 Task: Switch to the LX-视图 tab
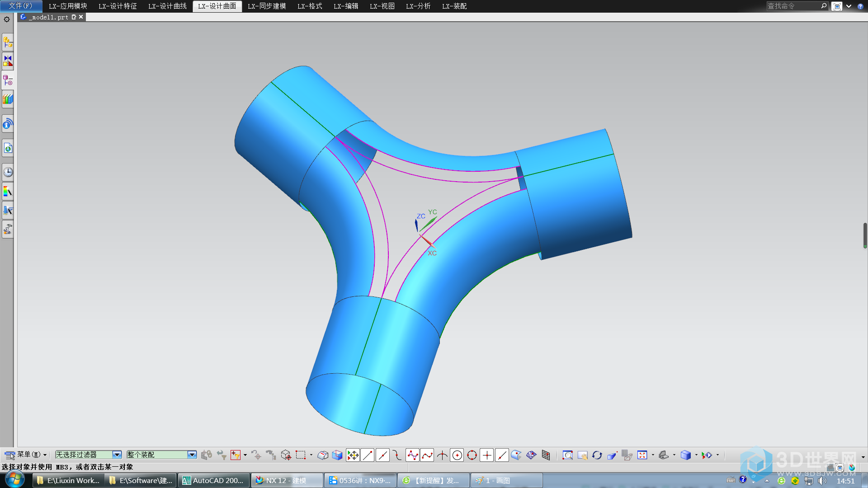382,6
